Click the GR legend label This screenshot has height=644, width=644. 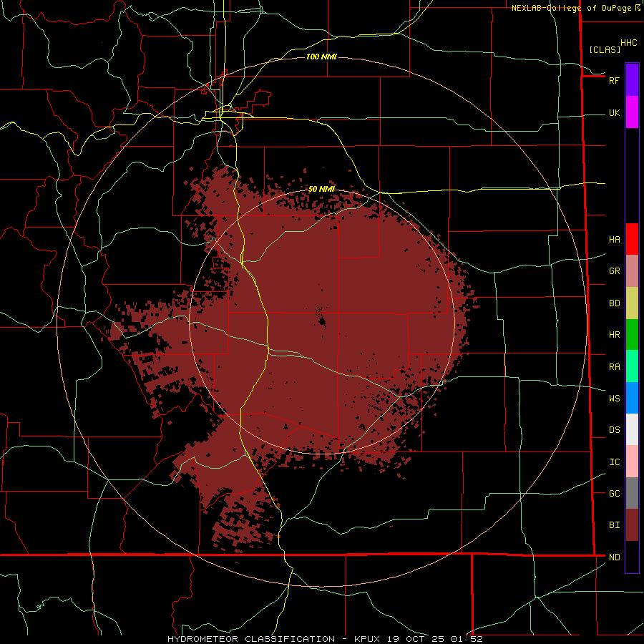615,271
